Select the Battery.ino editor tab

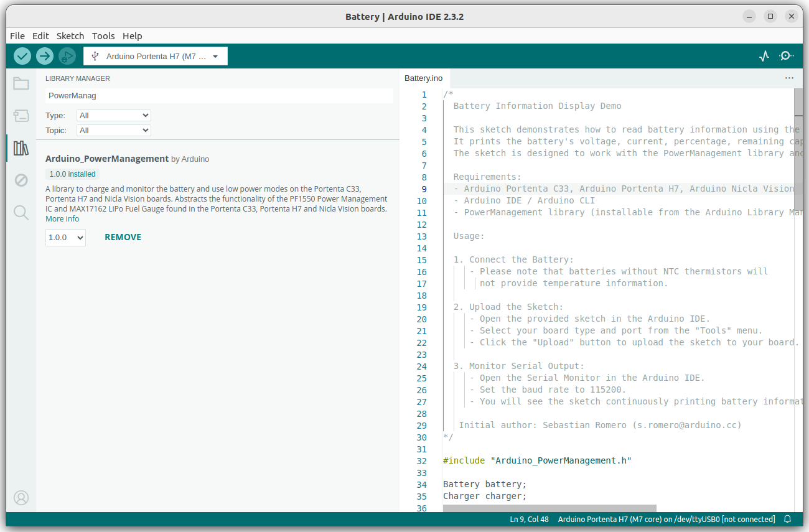[x=424, y=78]
